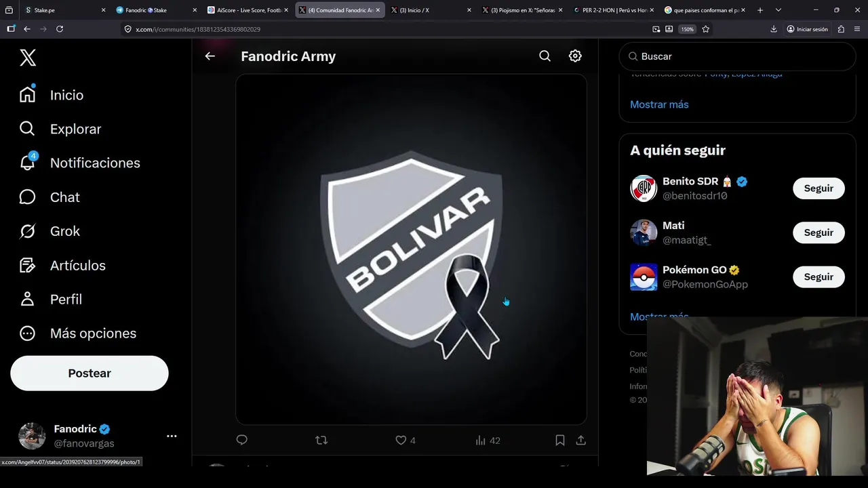Viewport: 868px width, 488px height.
Task: Open the browser hamburger menu
Action: (x=856, y=29)
